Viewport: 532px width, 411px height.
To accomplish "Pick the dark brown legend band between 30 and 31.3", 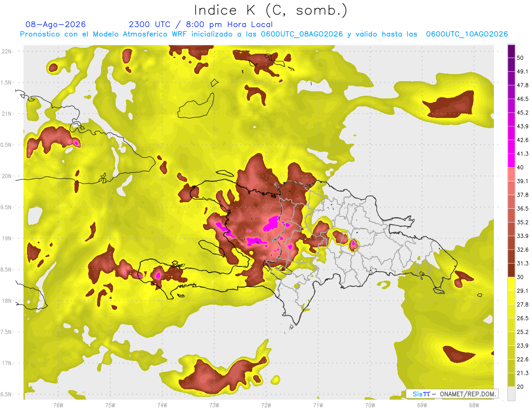I will [x=511, y=270].
